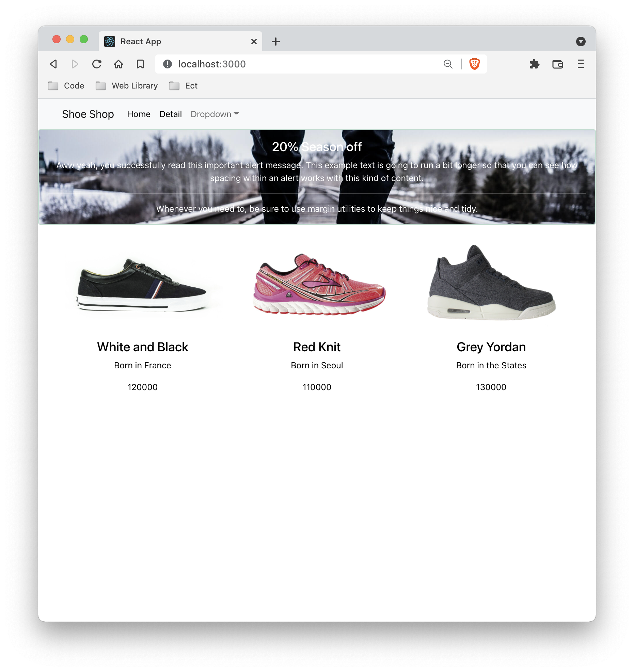
Task: Open the Brave wallet icon
Action: [x=557, y=64]
